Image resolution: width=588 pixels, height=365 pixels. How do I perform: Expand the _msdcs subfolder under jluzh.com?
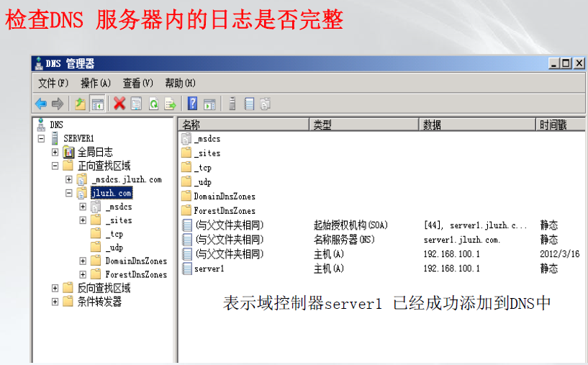pos(83,207)
